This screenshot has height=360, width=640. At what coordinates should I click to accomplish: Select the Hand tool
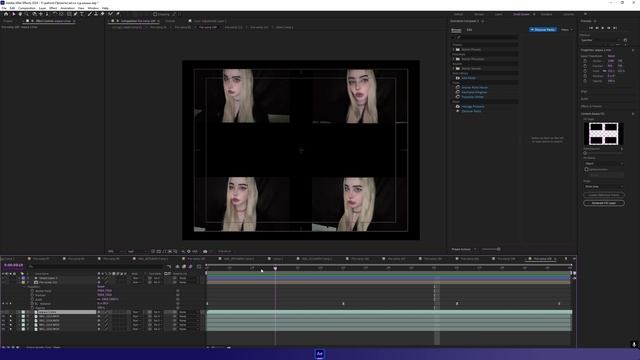tap(20, 14)
